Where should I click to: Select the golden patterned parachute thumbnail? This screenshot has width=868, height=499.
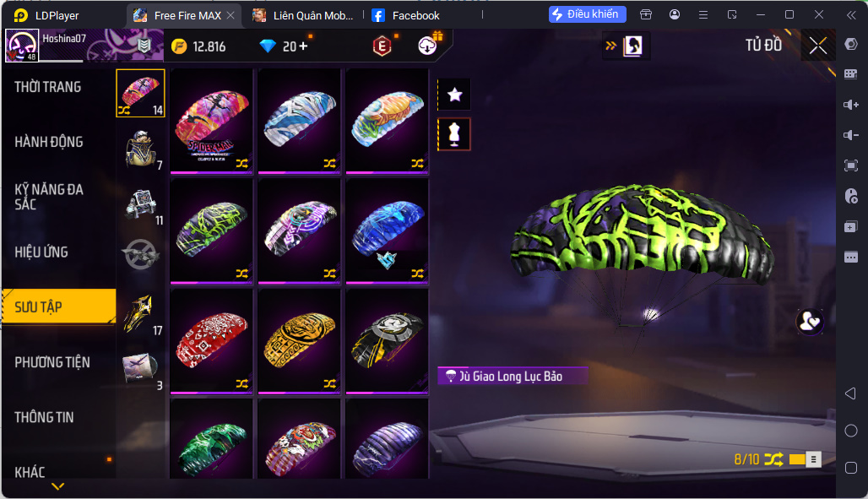(300, 340)
